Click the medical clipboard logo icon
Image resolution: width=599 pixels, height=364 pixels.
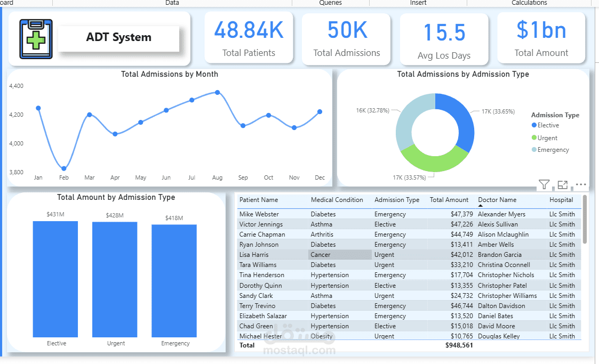tap(36, 39)
